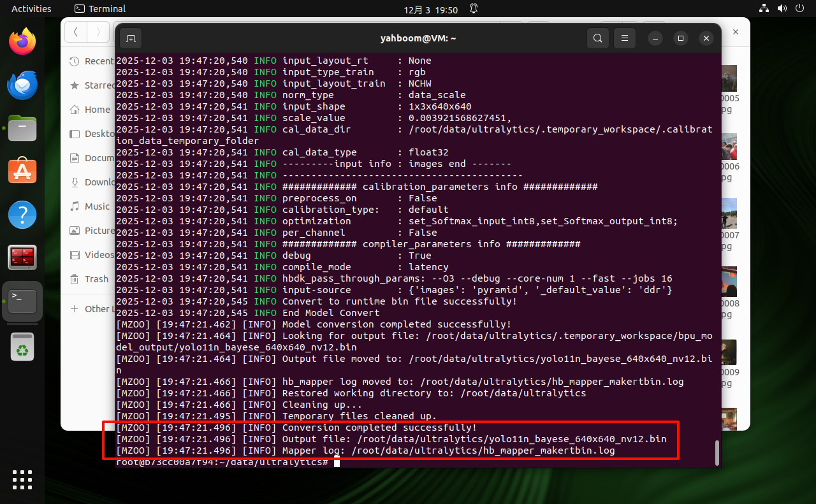Viewport: 816px width, 504px height.
Task: Open Ubuntu Software store icon
Action: click(22, 171)
